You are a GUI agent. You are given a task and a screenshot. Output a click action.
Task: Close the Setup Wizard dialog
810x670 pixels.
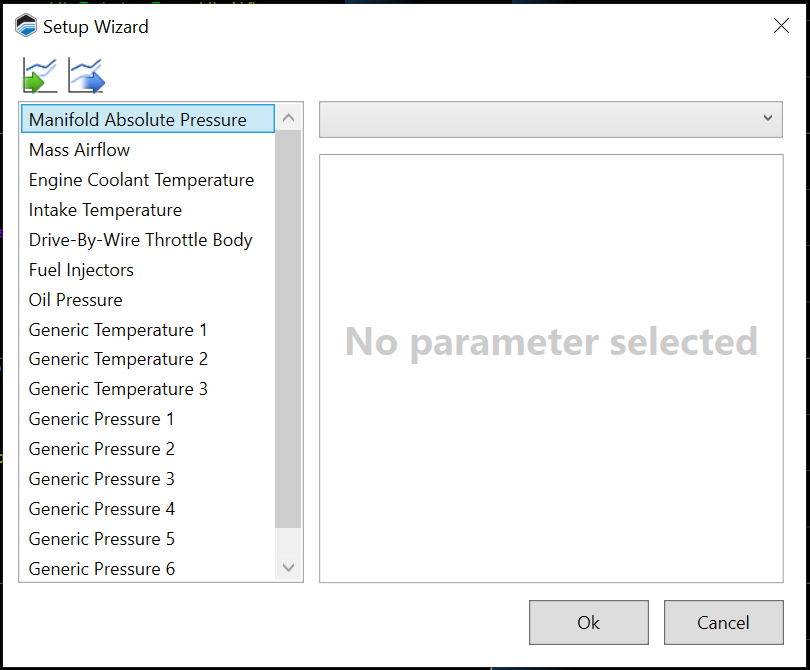[781, 26]
